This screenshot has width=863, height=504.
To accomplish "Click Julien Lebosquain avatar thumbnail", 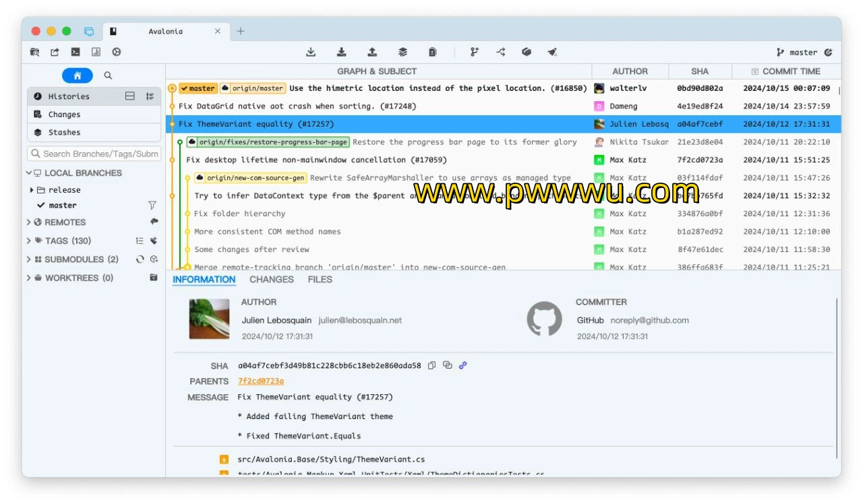I will point(210,318).
